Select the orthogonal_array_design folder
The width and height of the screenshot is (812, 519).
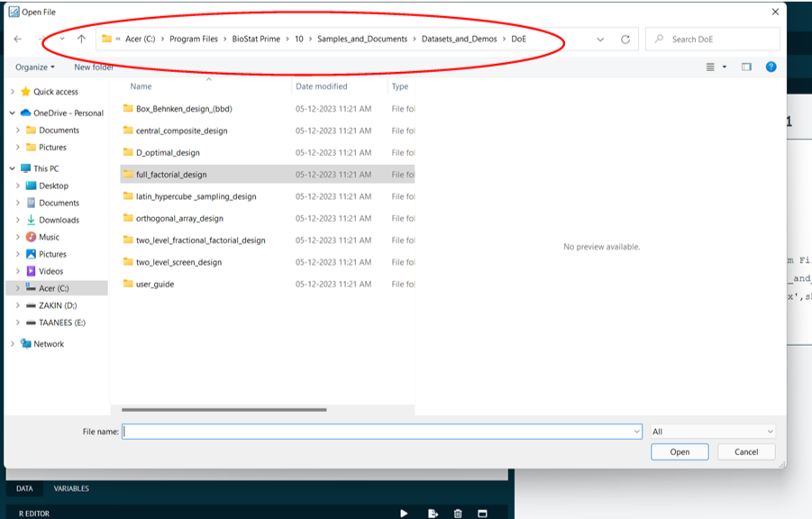click(x=268, y=218)
